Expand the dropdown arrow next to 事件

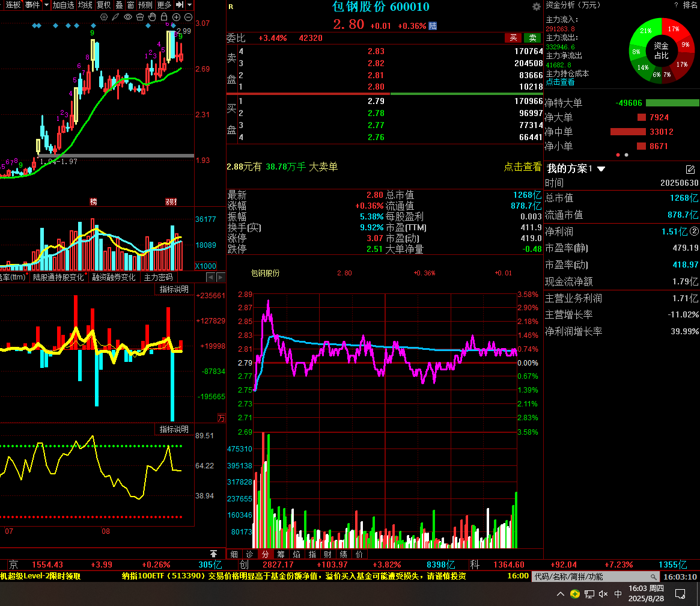coord(46,5)
